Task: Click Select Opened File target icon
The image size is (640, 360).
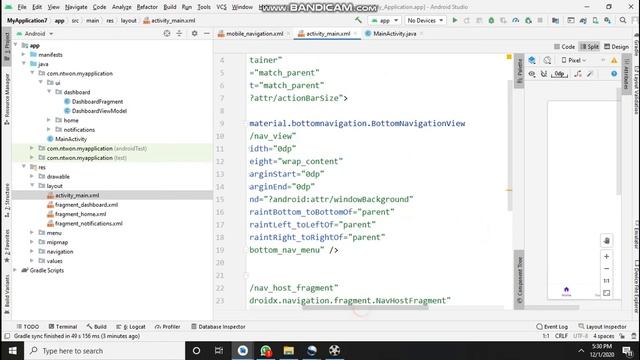Action: 167,33
